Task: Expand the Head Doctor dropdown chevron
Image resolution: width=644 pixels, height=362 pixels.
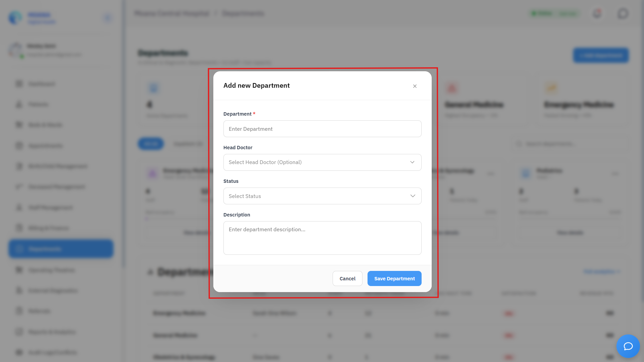Action: click(x=412, y=162)
